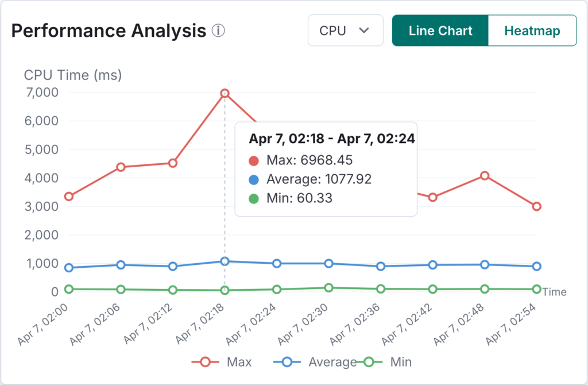Screen dimensions: 588x385
Task: Click the Min data point at 02:30
Action: [x=328, y=288]
